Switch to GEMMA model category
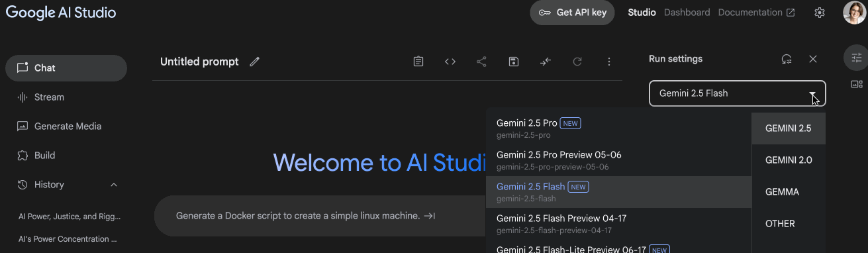Screen dimensions: 868x253 pyautogui.click(x=789, y=192)
